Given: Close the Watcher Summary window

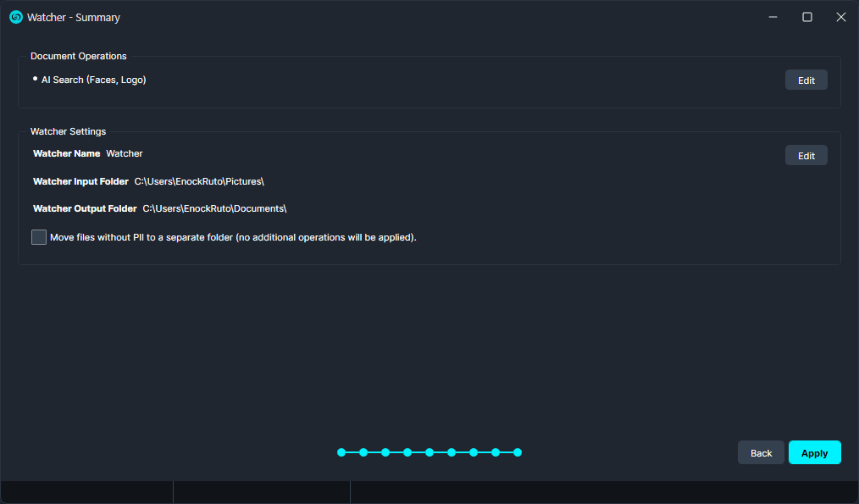Looking at the screenshot, I should tap(840, 17).
